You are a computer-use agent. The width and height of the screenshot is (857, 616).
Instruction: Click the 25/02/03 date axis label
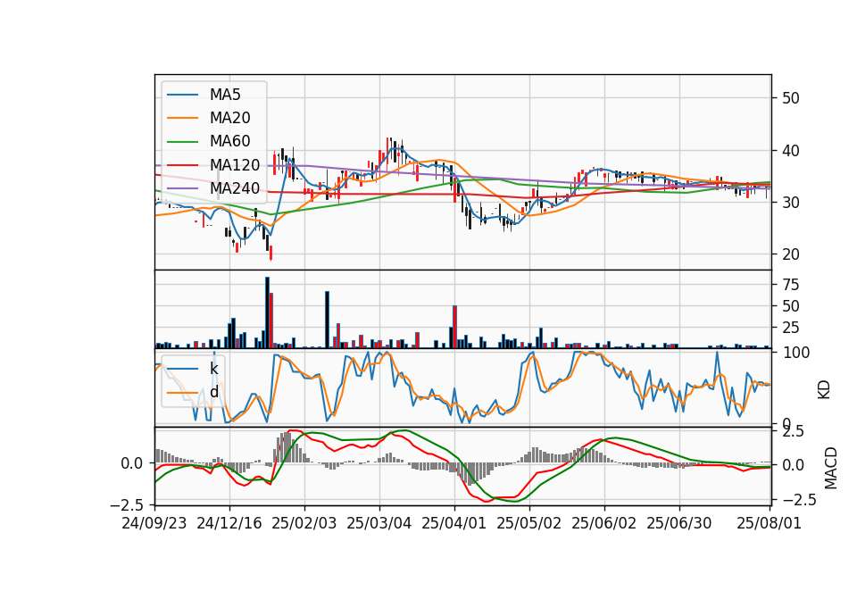pos(304,523)
